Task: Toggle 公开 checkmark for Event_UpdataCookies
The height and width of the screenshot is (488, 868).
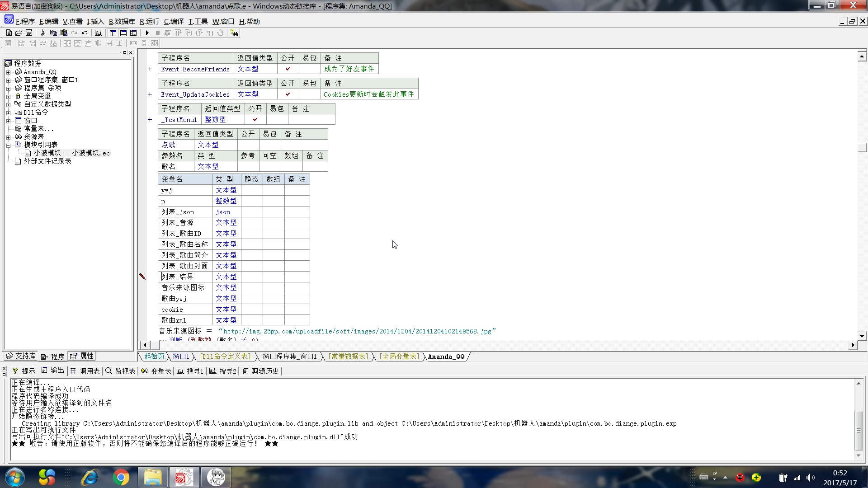Action: pyautogui.click(x=288, y=94)
